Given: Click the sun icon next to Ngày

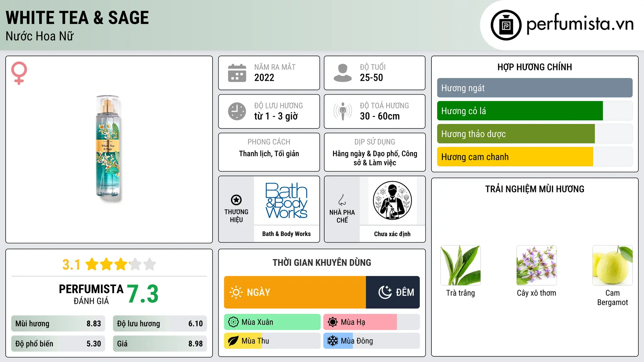Looking at the screenshot, I should [236, 292].
